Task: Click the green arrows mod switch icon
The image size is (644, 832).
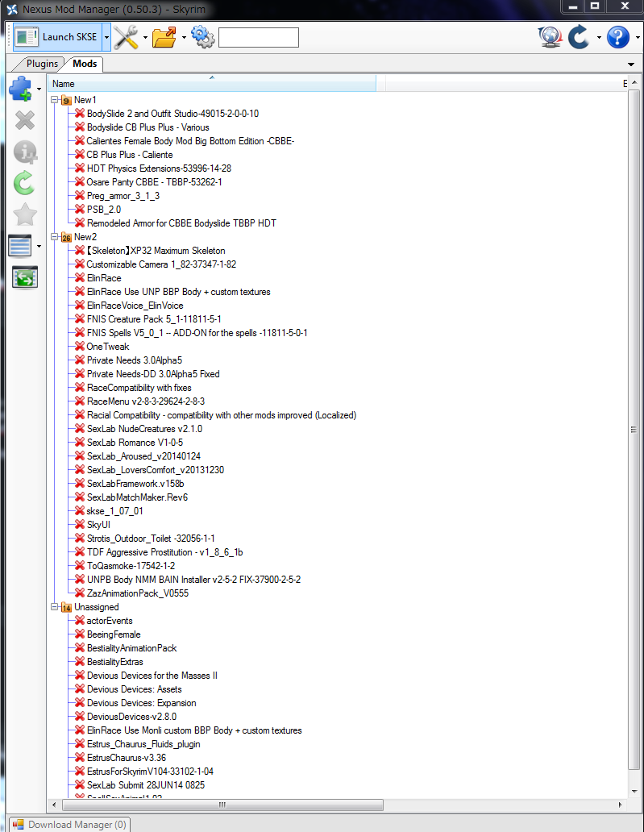Action: 25,277
